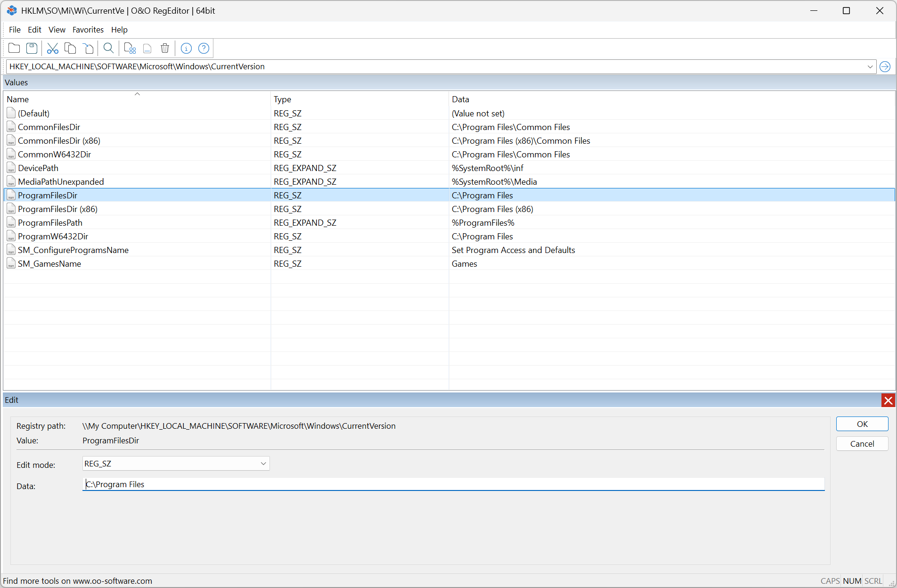
Task: Click the paste toolbar icon
Action: 89,48
